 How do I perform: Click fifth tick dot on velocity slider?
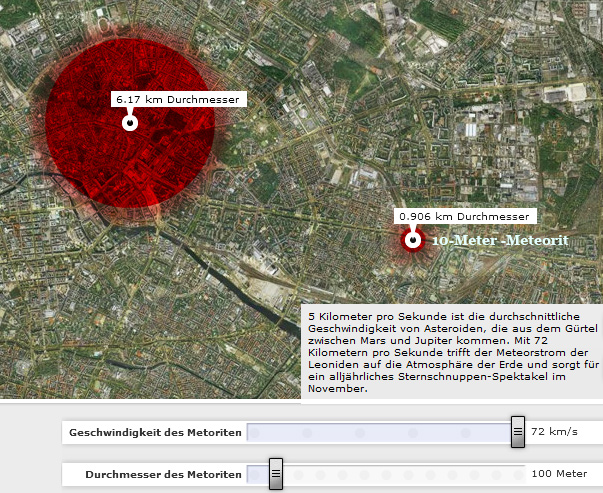[464, 433]
